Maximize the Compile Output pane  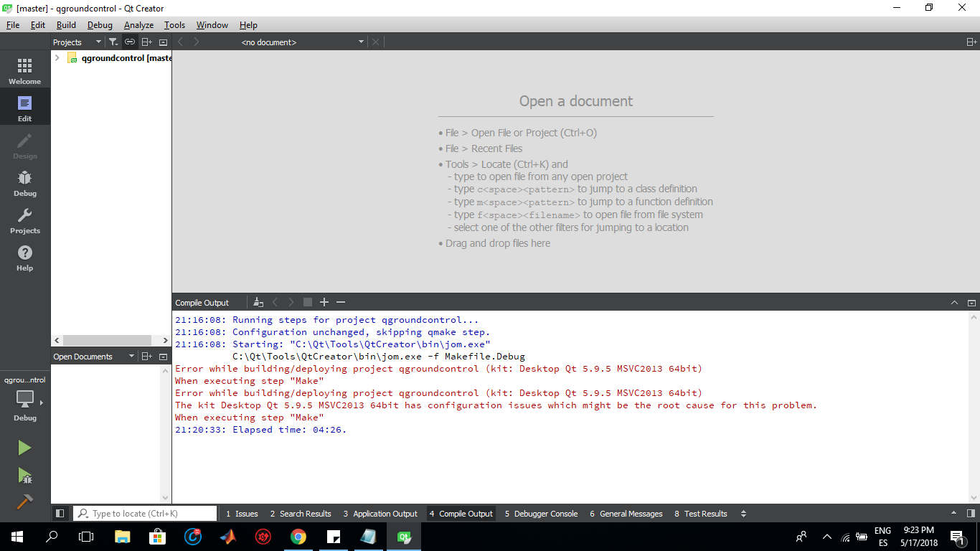[955, 303]
